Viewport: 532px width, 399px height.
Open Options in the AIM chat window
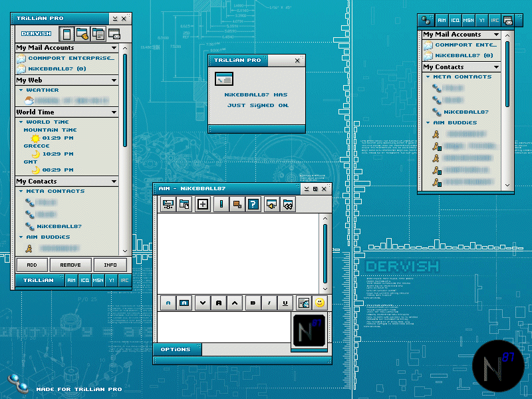coord(177,350)
